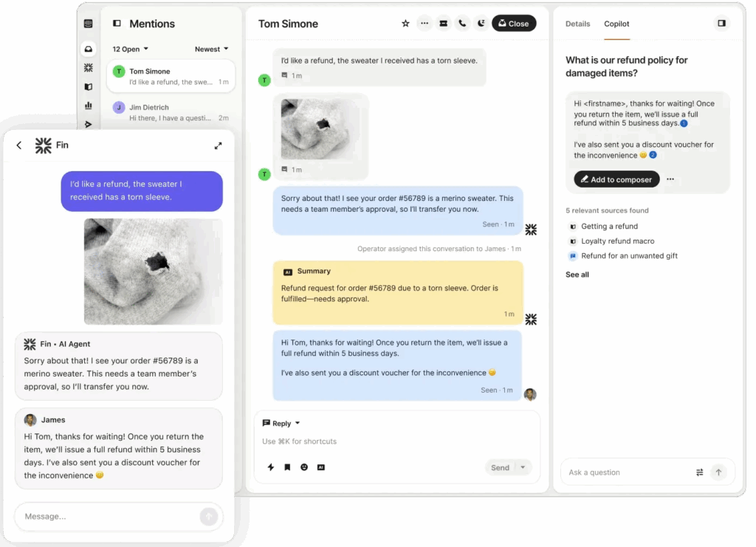Screen dimensions: 756x547
Task: Open the 12 Open status dropdown
Action: (130, 49)
